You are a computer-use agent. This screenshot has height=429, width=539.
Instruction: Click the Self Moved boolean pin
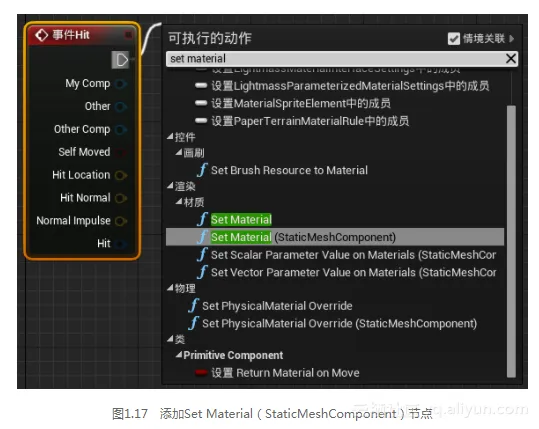pyautogui.click(x=121, y=152)
